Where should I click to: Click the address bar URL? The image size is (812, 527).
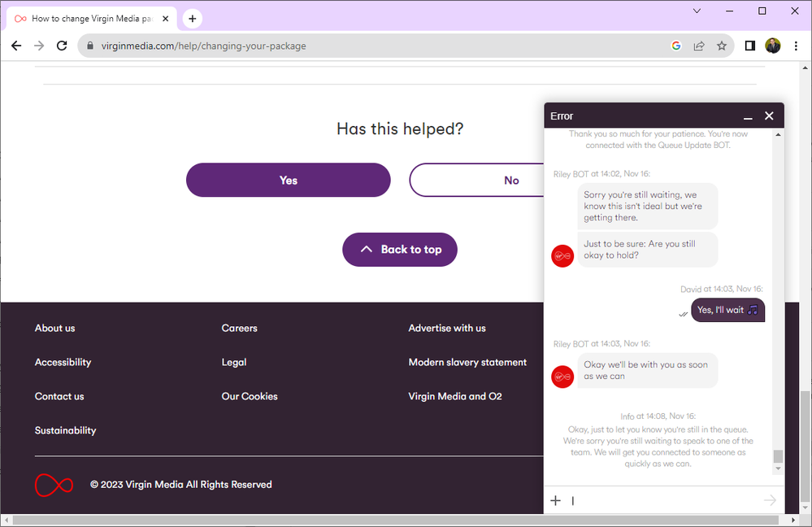pyautogui.click(x=203, y=46)
